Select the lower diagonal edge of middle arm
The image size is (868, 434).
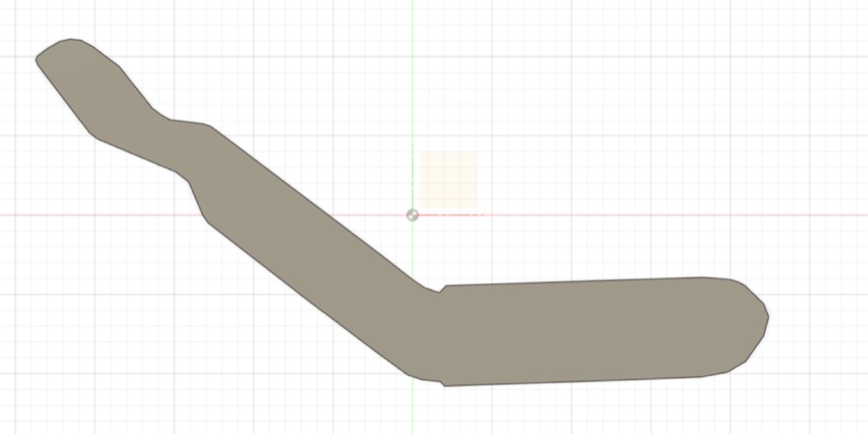(x=308, y=299)
